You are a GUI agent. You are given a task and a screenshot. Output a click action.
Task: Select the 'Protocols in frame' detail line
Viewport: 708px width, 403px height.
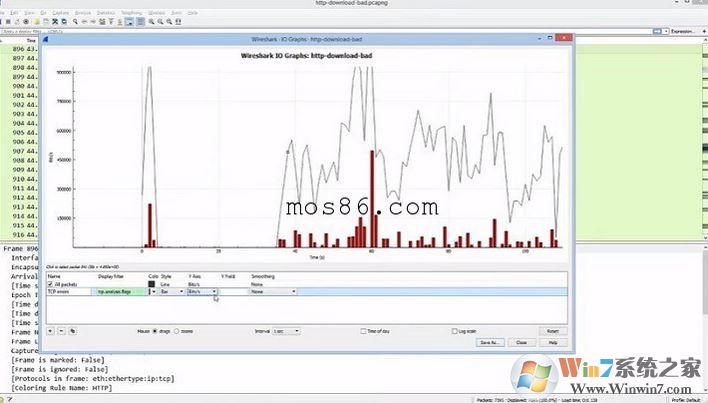pyautogui.click(x=93, y=379)
